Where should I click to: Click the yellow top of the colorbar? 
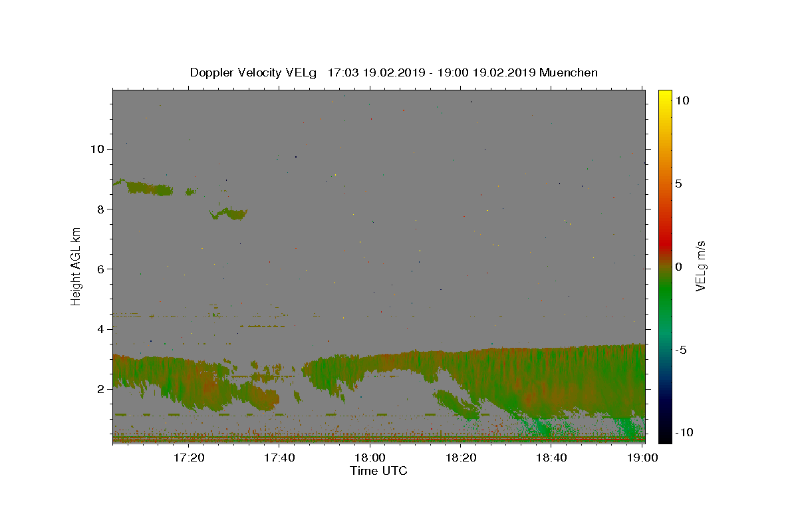coord(665,96)
